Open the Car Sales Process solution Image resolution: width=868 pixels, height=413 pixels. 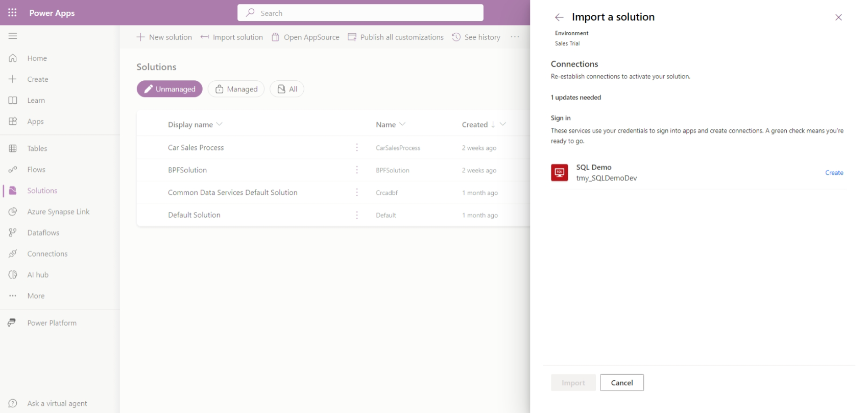click(x=196, y=148)
